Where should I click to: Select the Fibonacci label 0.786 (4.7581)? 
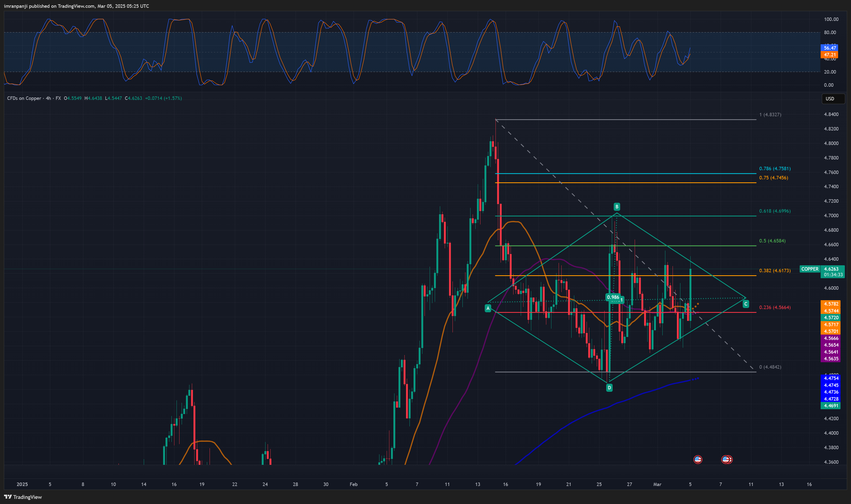tap(775, 169)
